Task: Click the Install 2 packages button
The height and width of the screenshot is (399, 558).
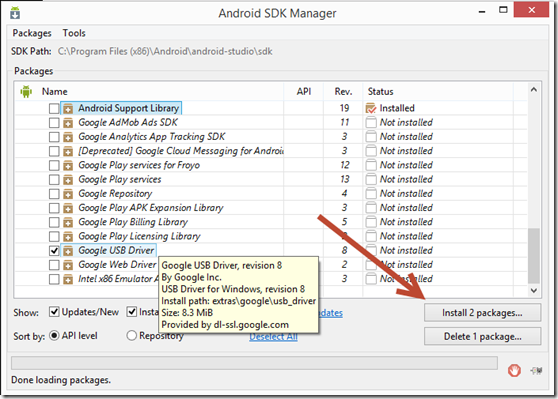Action: click(x=482, y=313)
